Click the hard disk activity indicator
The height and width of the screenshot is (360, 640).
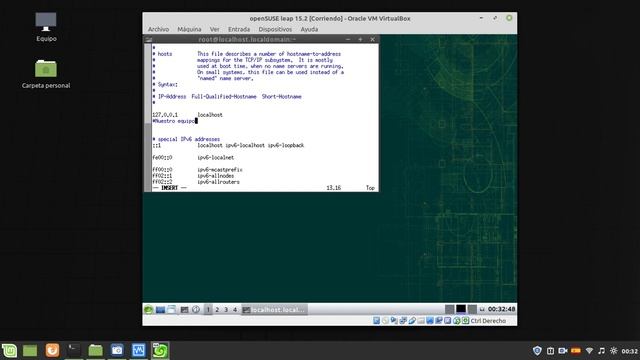(x=376, y=321)
